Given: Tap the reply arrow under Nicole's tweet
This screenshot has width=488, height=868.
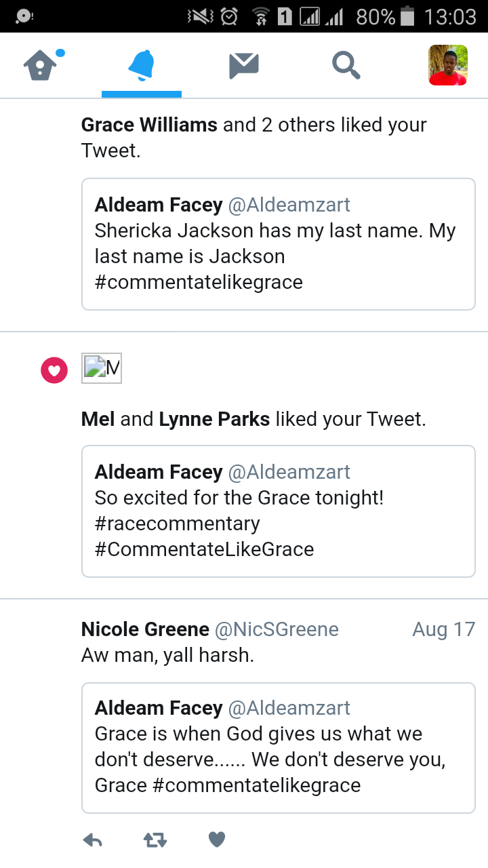Looking at the screenshot, I should [93, 840].
